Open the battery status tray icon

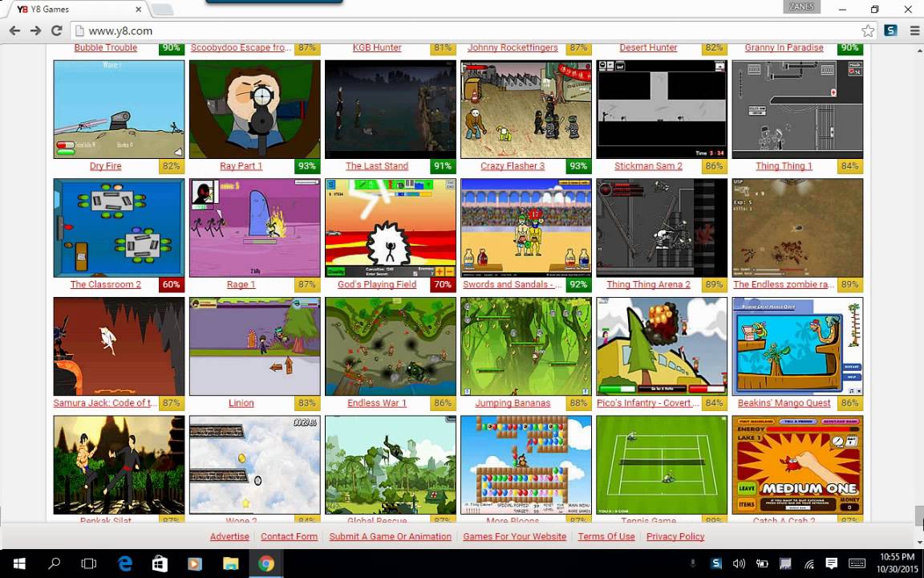762,564
